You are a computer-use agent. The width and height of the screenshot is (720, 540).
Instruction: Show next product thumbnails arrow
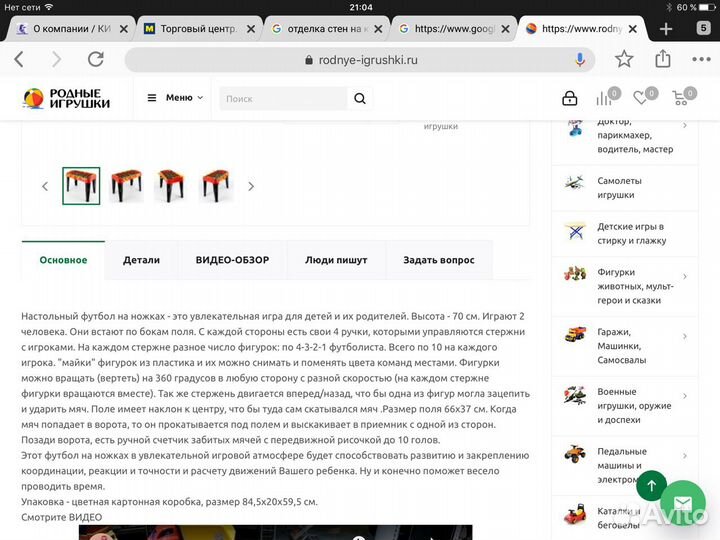coord(251,186)
